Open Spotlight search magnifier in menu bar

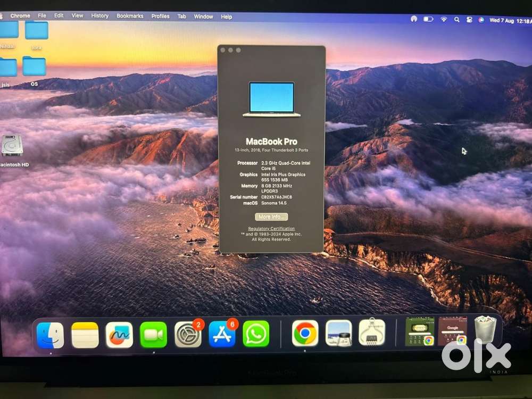pyautogui.click(x=456, y=19)
